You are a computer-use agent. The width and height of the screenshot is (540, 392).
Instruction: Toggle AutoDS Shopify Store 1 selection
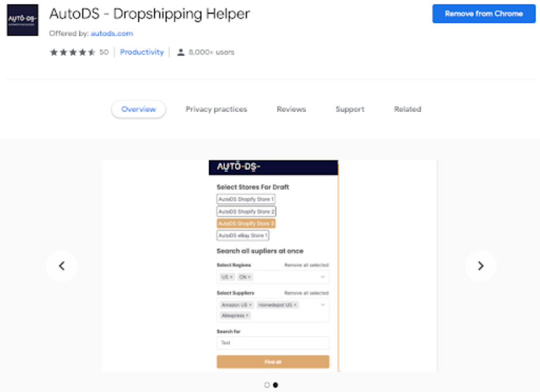coord(246,199)
